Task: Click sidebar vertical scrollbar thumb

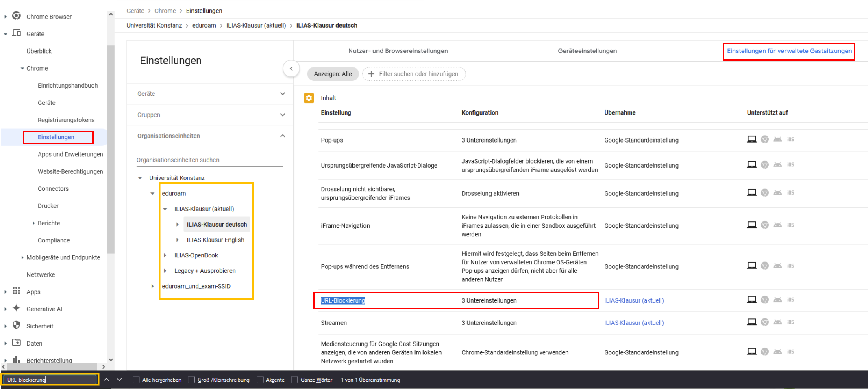Action: 111,149
